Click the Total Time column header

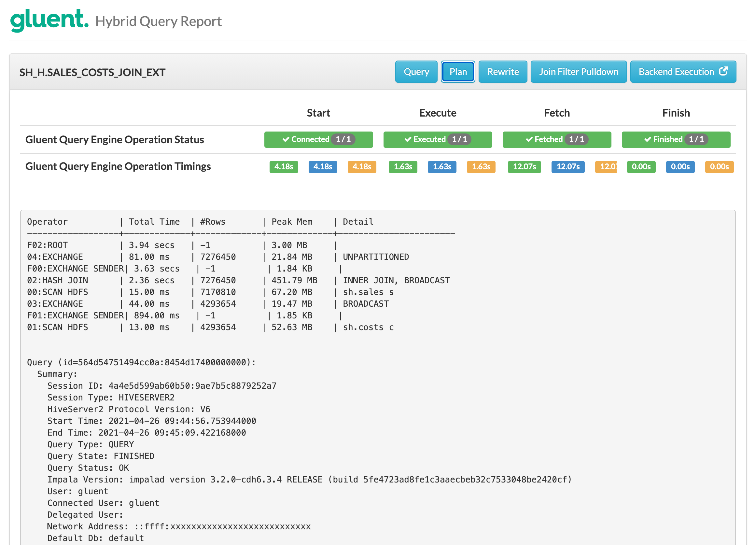click(154, 222)
